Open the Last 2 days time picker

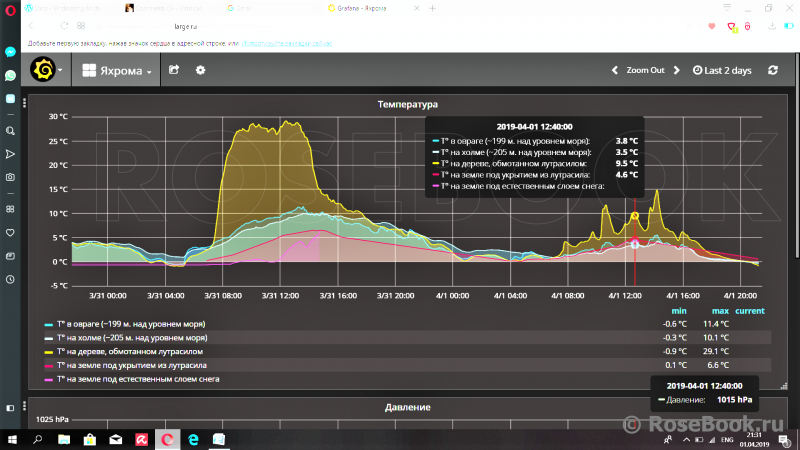click(x=722, y=70)
